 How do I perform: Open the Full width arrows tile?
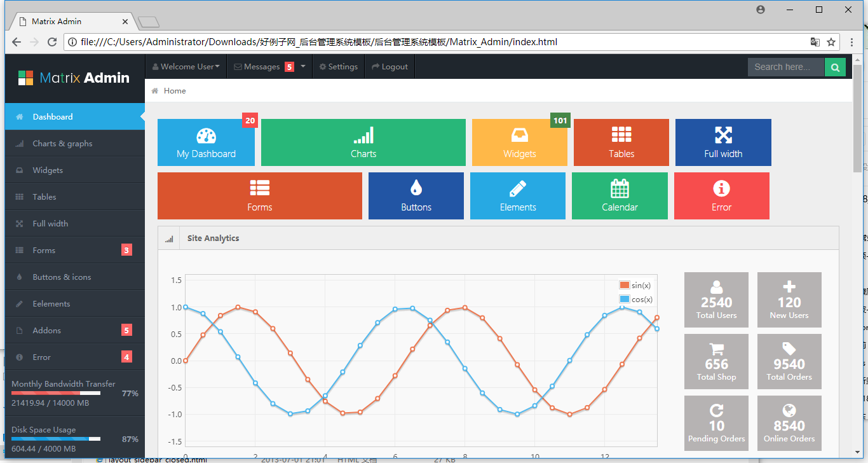coord(723,142)
